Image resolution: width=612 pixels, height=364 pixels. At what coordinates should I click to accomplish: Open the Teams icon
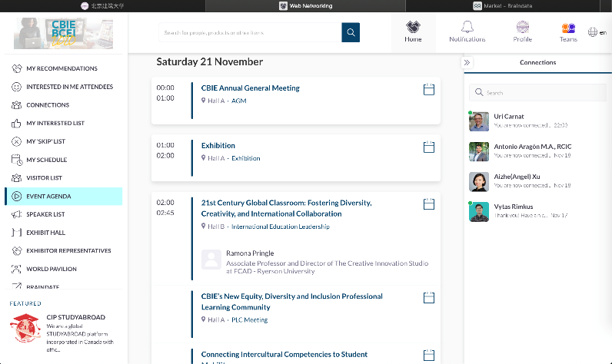click(x=569, y=28)
